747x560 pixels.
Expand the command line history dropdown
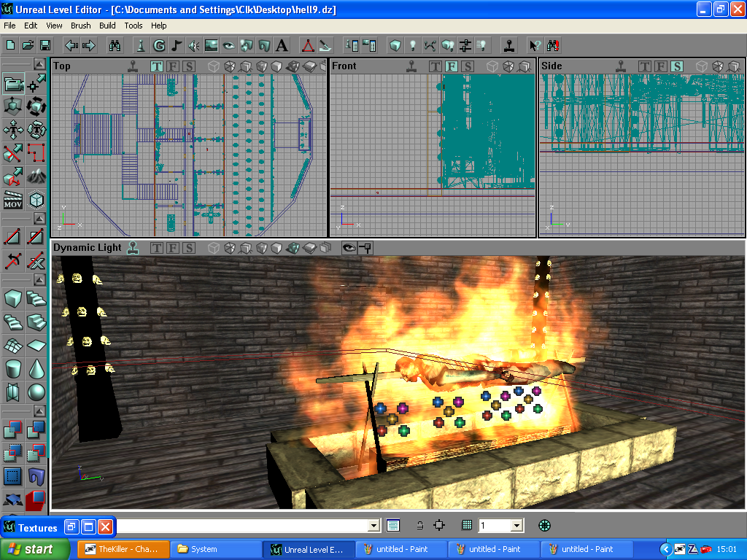374,525
